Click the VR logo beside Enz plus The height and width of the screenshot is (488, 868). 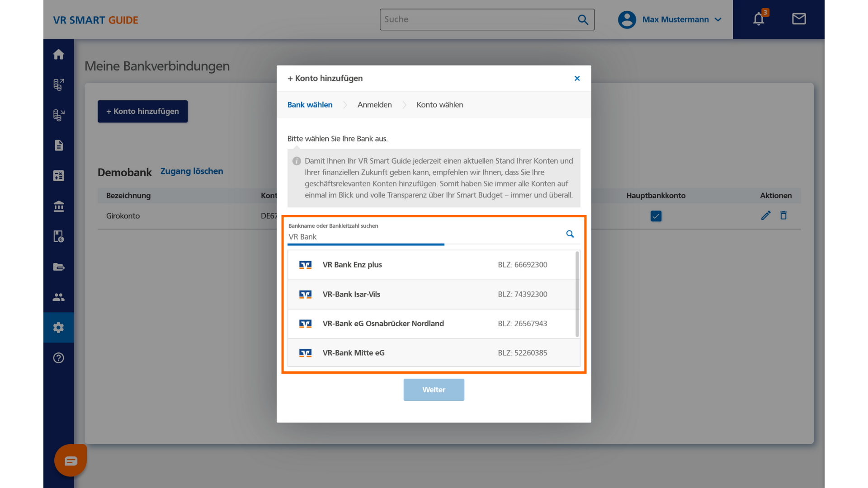[306, 265]
